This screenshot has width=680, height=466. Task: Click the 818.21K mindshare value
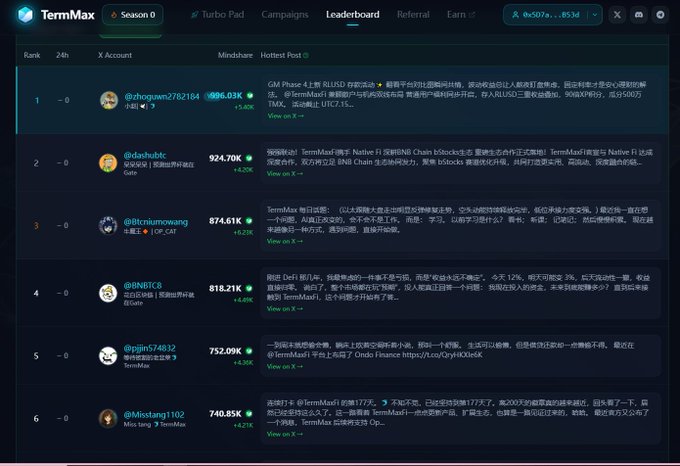click(x=225, y=289)
